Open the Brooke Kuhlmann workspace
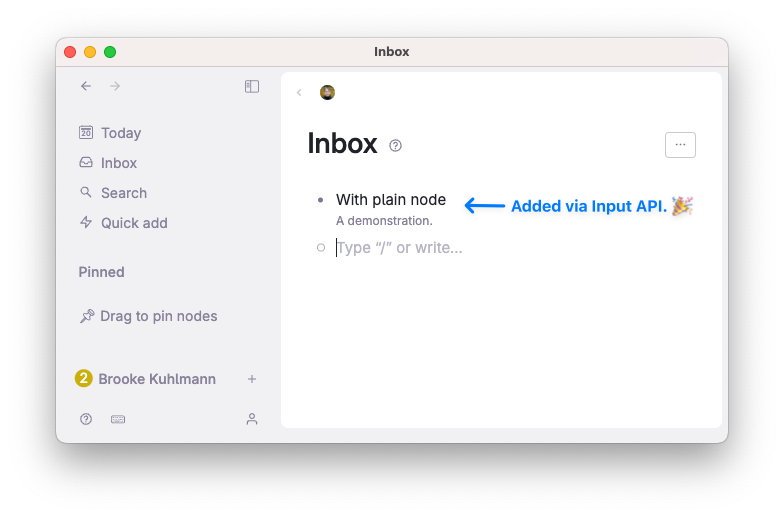Viewport: 784px width, 517px height. pos(157,379)
